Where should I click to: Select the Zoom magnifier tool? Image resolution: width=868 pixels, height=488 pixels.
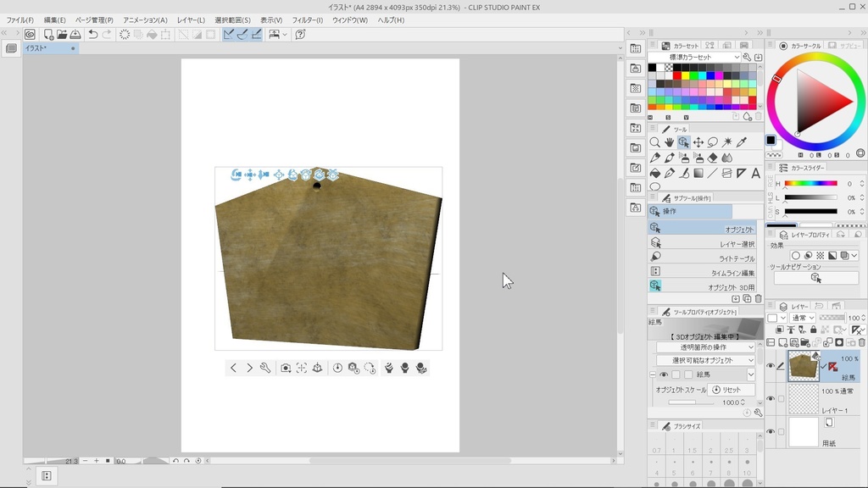655,142
